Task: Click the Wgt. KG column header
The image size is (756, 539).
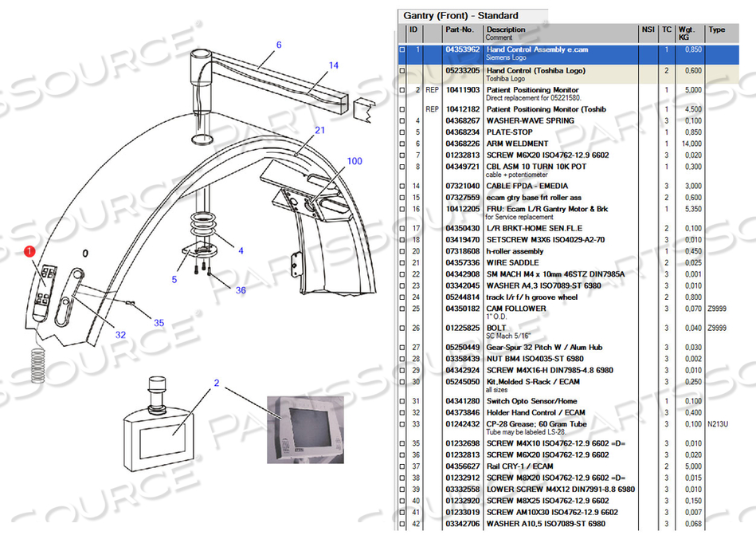Action: click(687, 33)
